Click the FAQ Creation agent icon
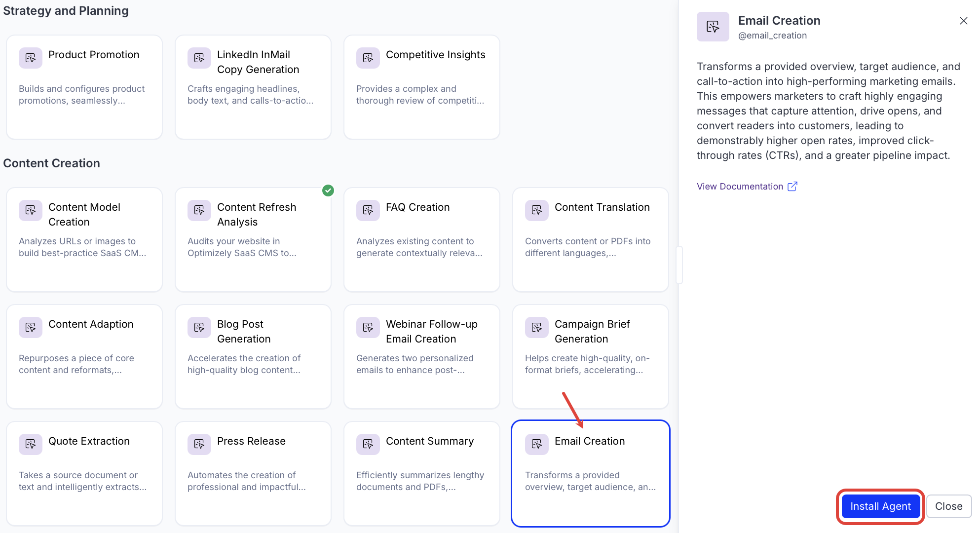 coord(368,210)
